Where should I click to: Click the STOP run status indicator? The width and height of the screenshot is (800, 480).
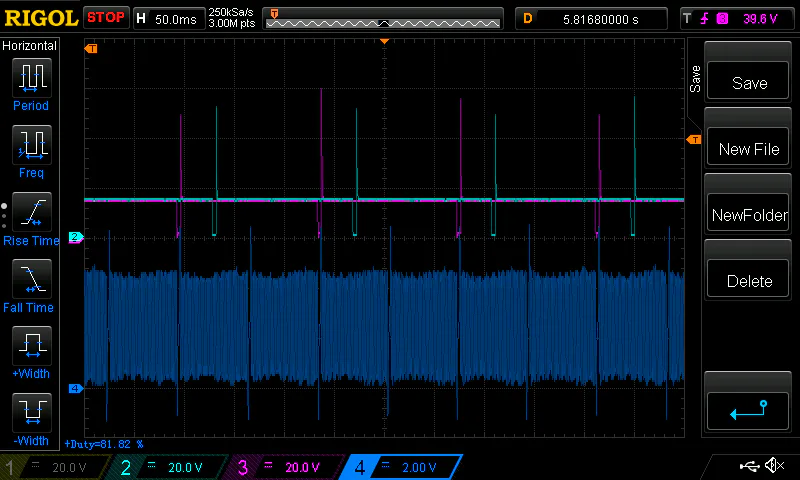tap(106, 17)
